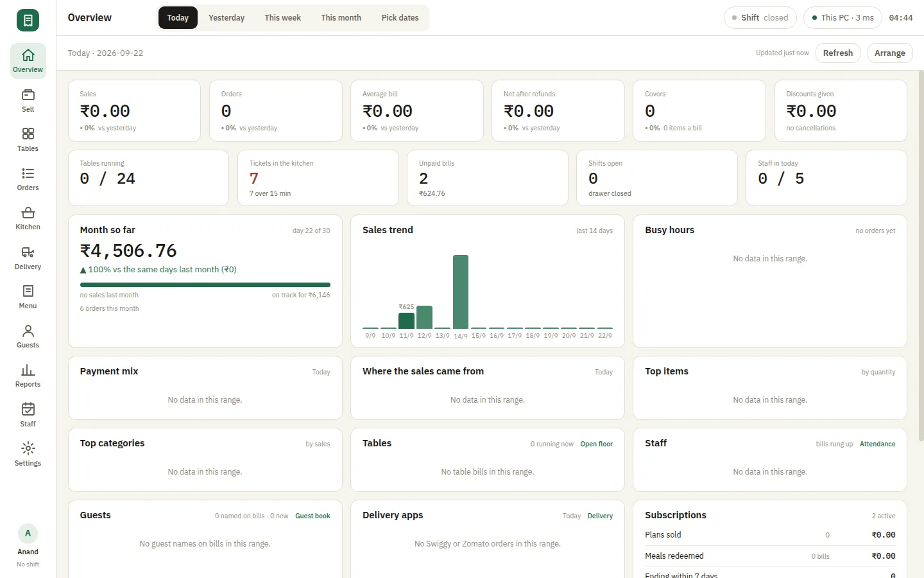Open the Attendance link in Staff card

(877, 444)
